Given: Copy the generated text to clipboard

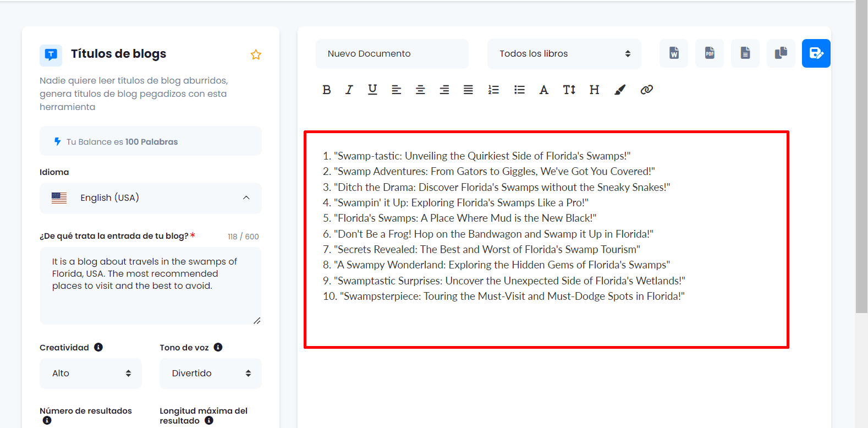Looking at the screenshot, I should click(781, 53).
